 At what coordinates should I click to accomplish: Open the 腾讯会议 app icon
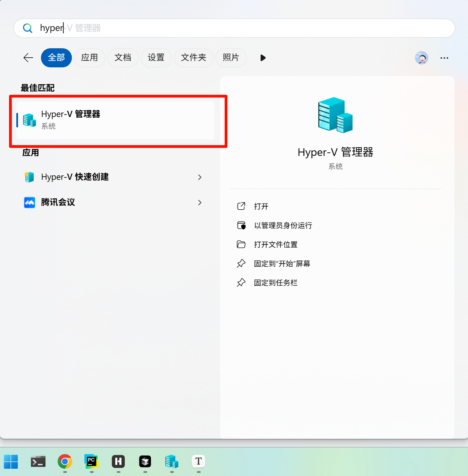coord(29,202)
